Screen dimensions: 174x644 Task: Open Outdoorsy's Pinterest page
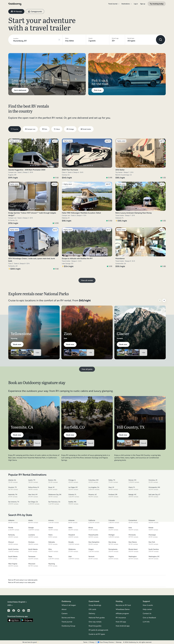coord(24,610)
